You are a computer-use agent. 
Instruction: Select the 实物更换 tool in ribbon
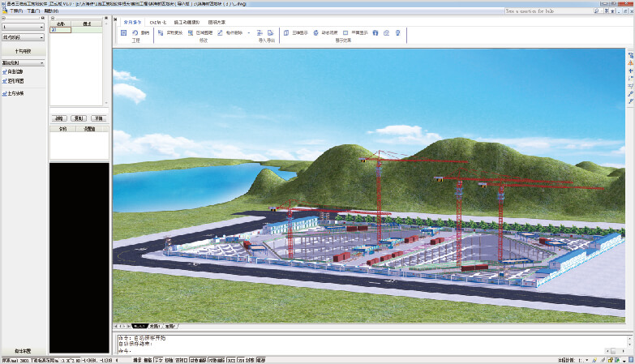pyautogui.click(x=172, y=32)
